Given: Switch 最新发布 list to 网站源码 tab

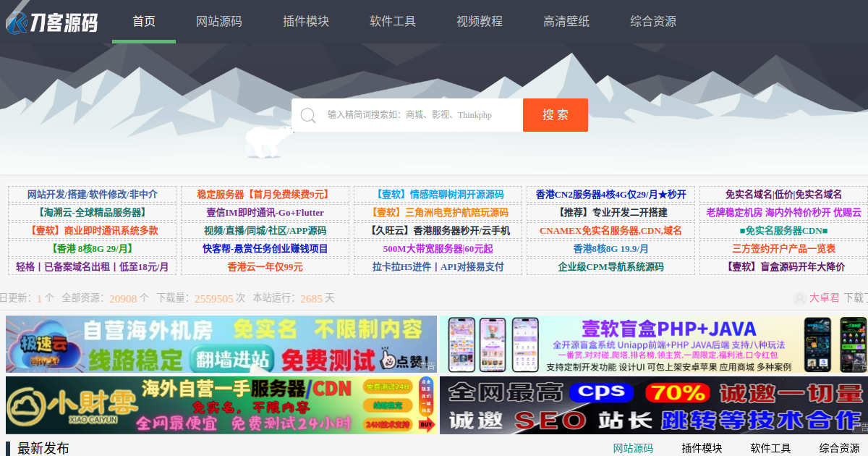Looking at the screenshot, I should point(633,449).
